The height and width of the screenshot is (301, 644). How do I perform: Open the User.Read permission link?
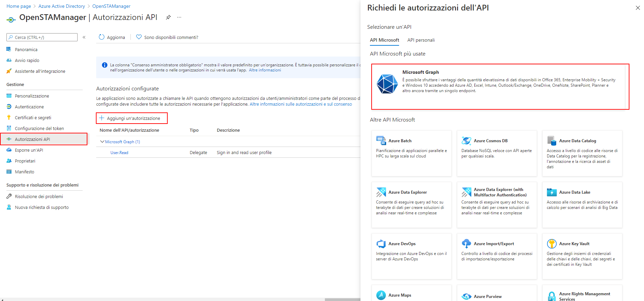coord(119,153)
